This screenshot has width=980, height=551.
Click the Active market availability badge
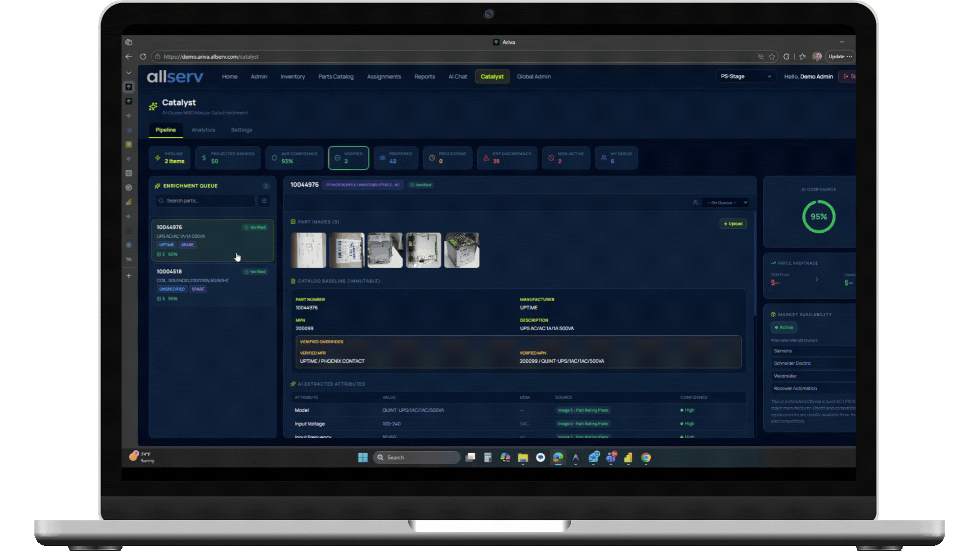click(x=784, y=328)
